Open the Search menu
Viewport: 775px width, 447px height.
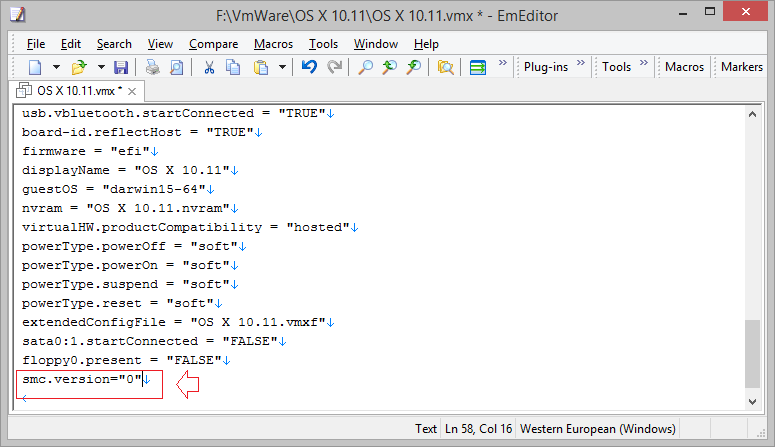click(114, 44)
